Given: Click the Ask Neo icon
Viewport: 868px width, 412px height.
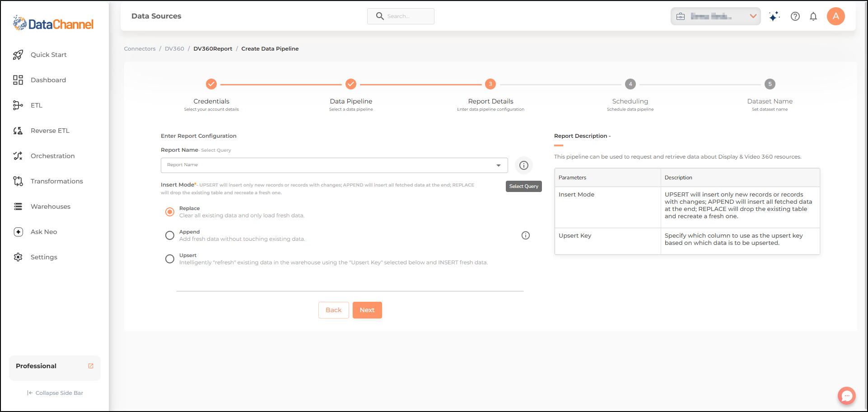Looking at the screenshot, I should pyautogui.click(x=18, y=232).
